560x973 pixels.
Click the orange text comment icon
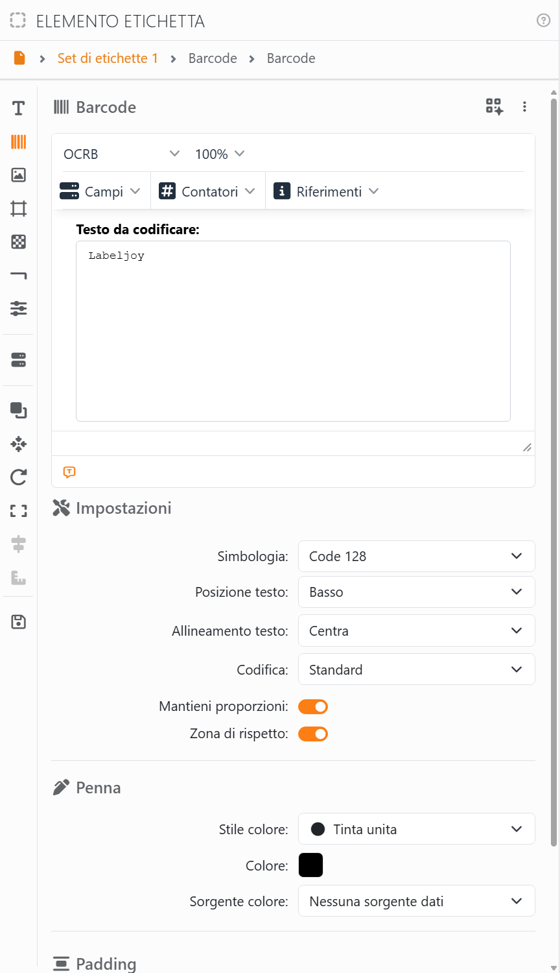[69, 472]
